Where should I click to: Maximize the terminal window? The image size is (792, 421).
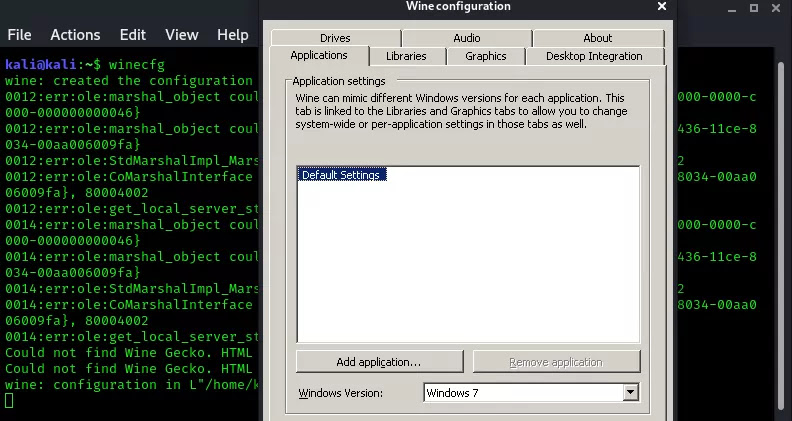(754, 8)
